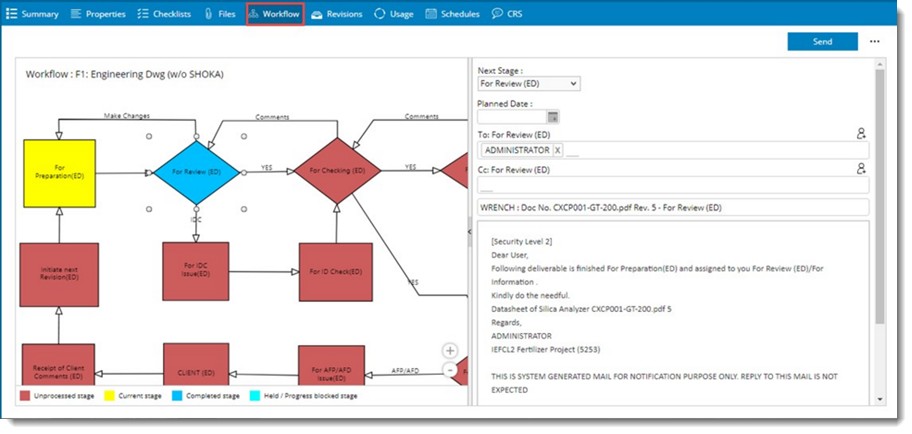Collapse the splitter between diagram and form

point(470,231)
